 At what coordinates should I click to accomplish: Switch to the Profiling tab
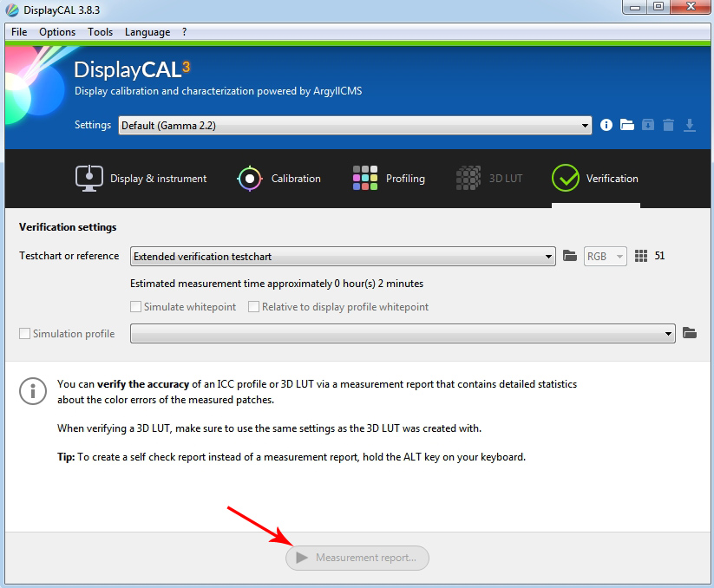pyautogui.click(x=389, y=179)
